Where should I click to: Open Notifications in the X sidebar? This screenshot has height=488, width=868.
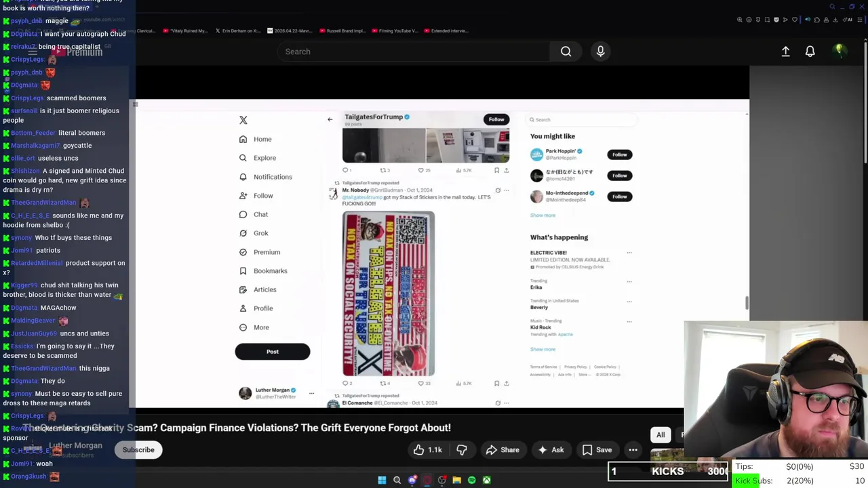265,177
